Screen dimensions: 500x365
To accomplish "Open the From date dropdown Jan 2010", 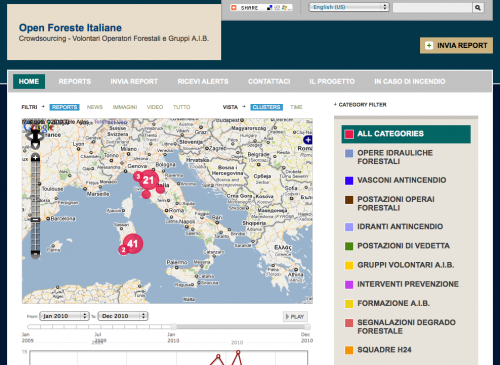I will (x=64, y=316).
